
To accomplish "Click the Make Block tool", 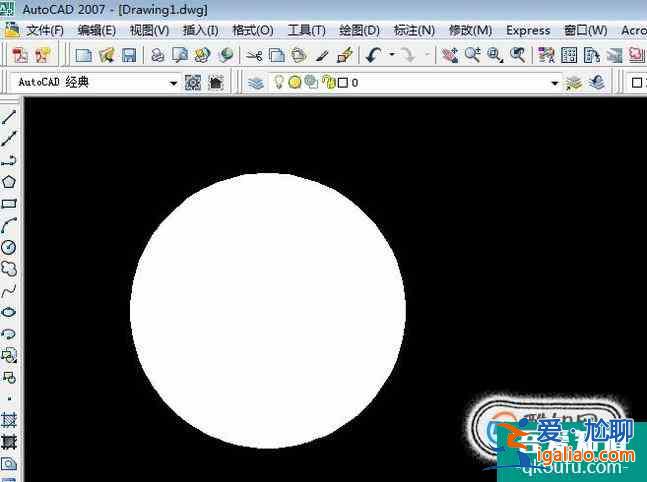I will click(x=9, y=377).
